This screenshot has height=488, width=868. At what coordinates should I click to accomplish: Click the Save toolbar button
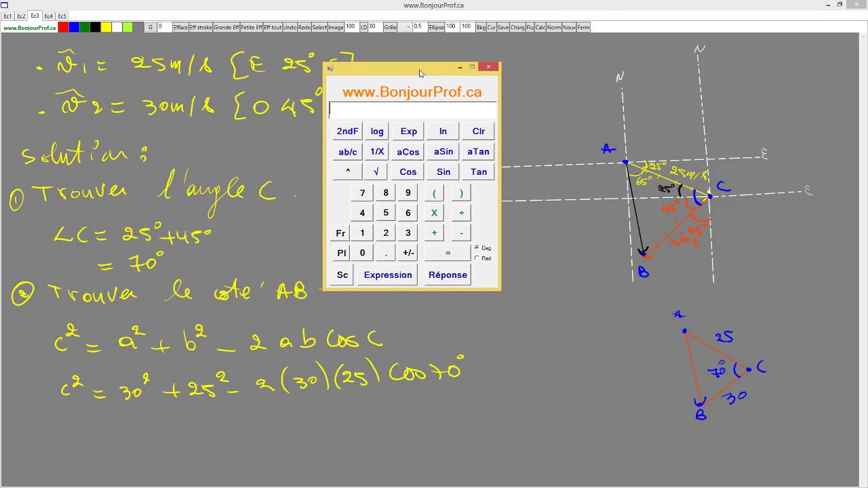click(503, 27)
